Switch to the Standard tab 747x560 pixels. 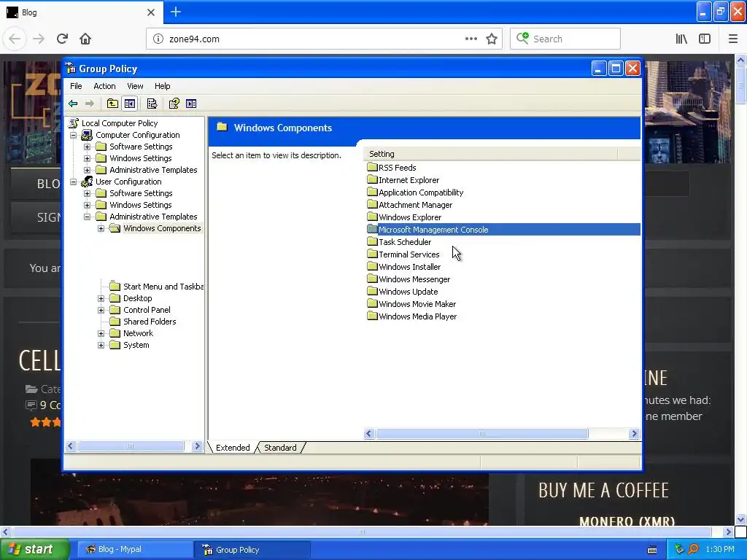[x=280, y=448]
